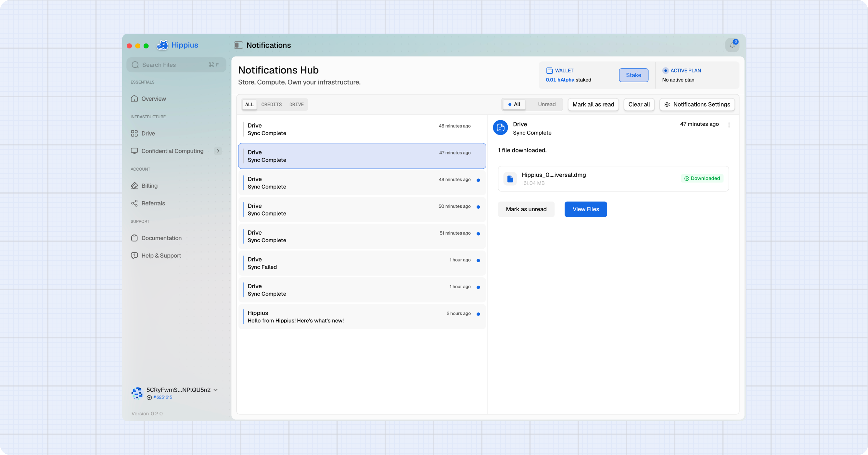Screen dimensions: 868x455
Task: Click the Help & Support chat icon
Action: pos(134,255)
